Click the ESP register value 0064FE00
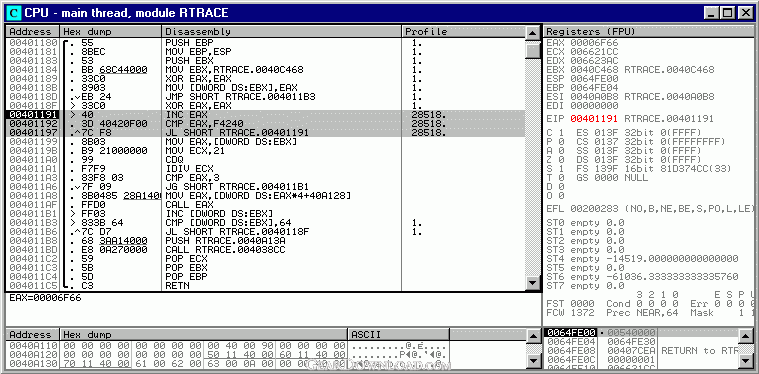This screenshot has height=374, width=759. click(x=594, y=78)
